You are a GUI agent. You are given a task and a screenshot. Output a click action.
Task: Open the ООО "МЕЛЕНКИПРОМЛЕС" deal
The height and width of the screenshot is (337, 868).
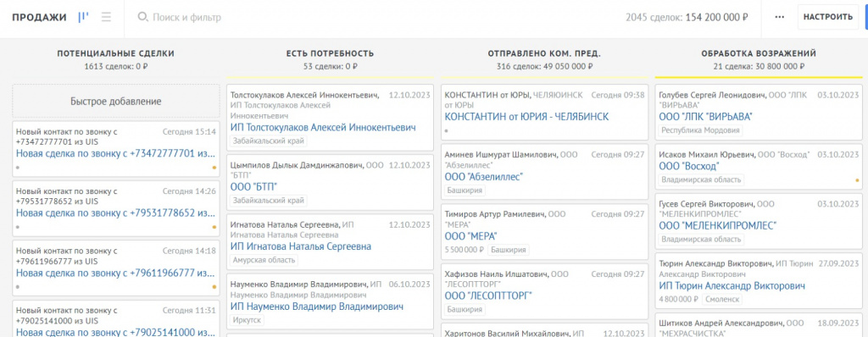point(717,226)
